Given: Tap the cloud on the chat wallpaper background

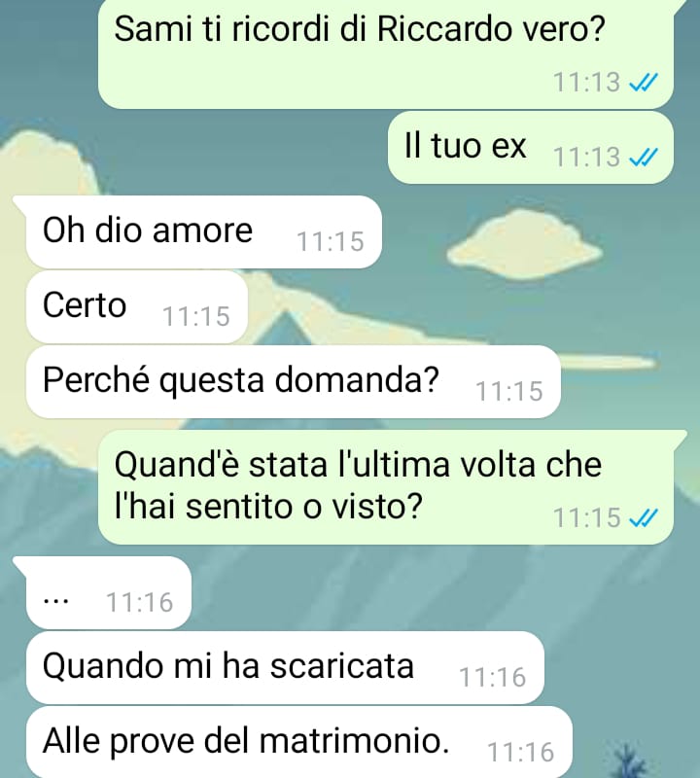Looking at the screenshot, I should (525, 243).
